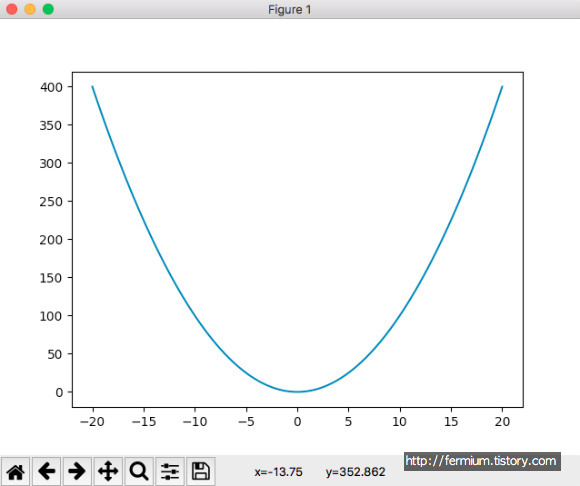The width and height of the screenshot is (580, 486).
Task: Click the red close window button
Action: click(12, 9)
